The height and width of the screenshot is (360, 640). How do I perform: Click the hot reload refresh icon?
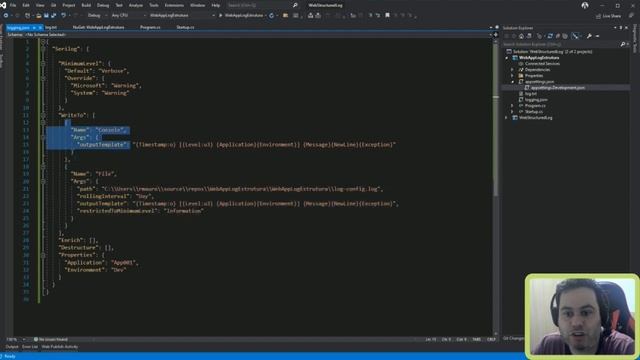click(x=271, y=16)
